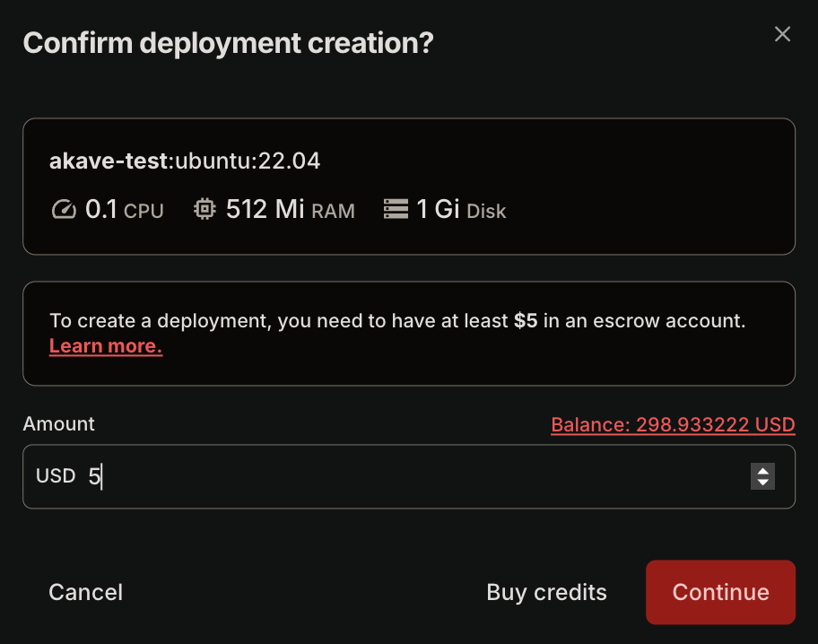
Task: Decrease amount with stepper down arrow
Action: pyautogui.click(x=762, y=483)
